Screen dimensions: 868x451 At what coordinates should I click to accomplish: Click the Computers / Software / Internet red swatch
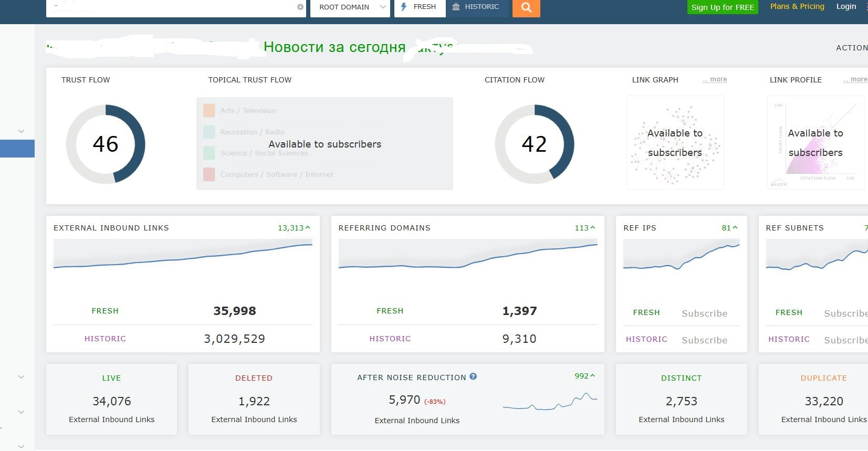click(209, 174)
